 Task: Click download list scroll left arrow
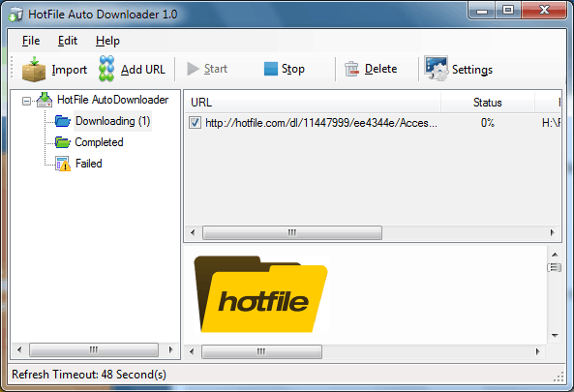193,233
